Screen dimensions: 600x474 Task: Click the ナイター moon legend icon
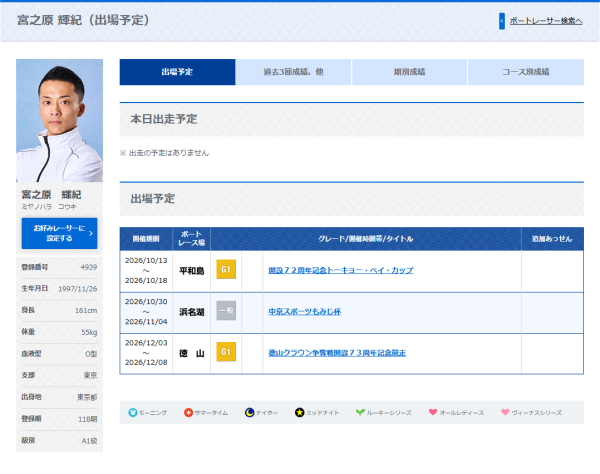249,412
